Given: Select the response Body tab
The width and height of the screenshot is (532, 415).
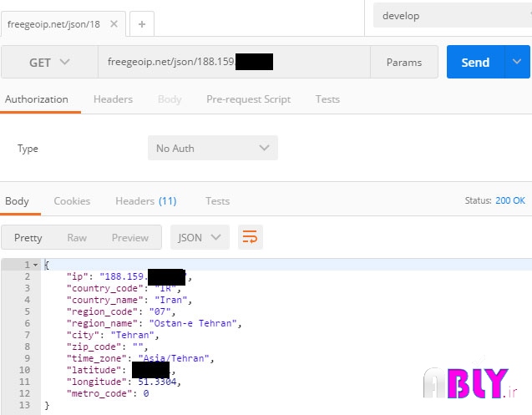Looking at the screenshot, I should 17,201.
